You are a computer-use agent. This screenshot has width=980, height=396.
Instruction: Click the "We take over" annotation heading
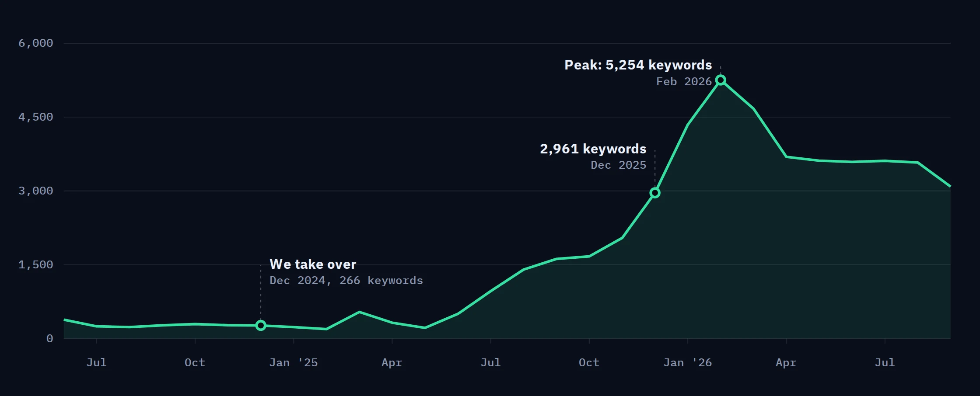(x=313, y=264)
